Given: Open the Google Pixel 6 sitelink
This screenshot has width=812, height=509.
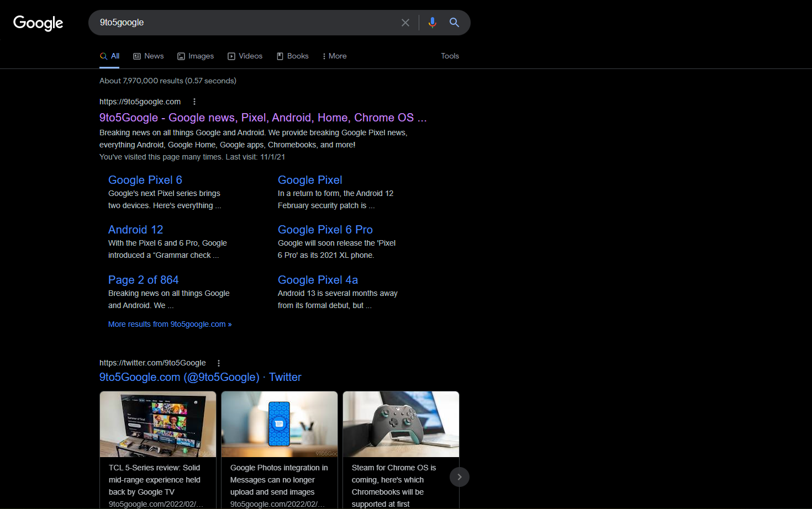Looking at the screenshot, I should click(x=145, y=180).
